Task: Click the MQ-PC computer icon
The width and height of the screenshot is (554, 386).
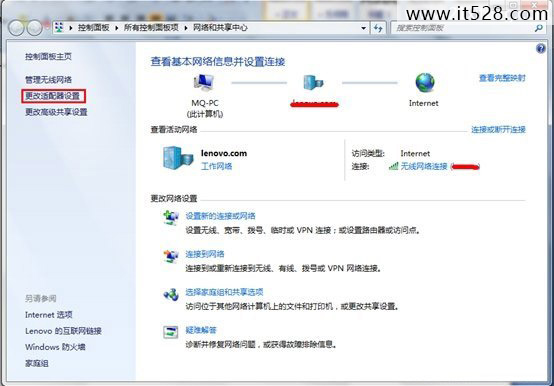Action: pyautogui.click(x=204, y=83)
